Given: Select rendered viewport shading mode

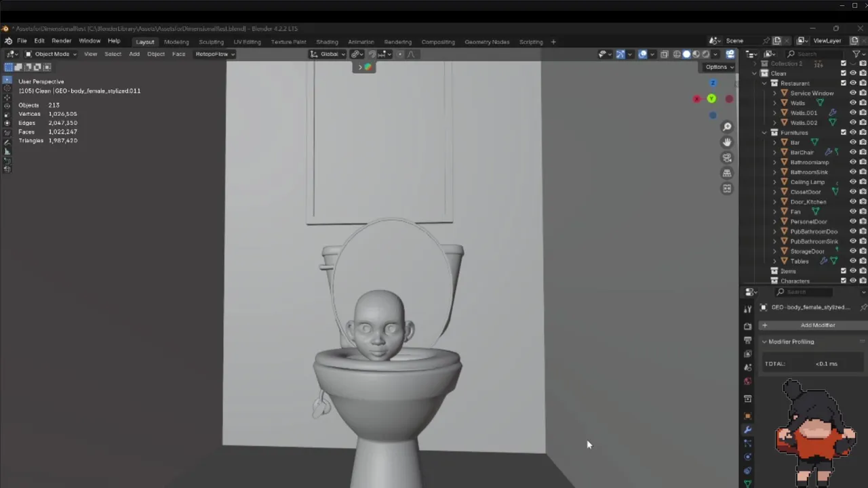Looking at the screenshot, I should point(705,54).
